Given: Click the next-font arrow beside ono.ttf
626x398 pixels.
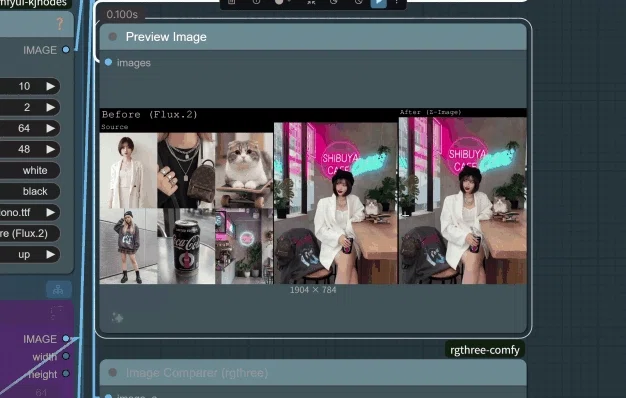Looking at the screenshot, I should pyautogui.click(x=51, y=212).
